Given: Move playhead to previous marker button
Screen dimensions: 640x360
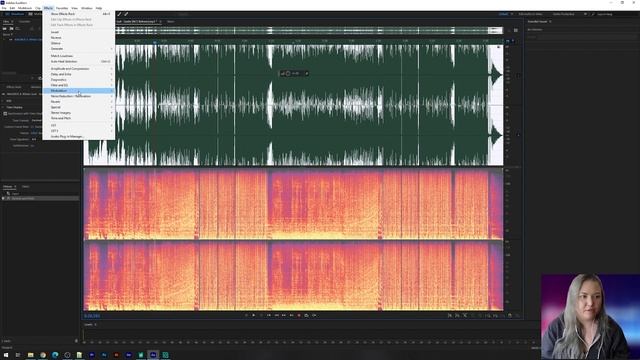Looking at the screenshot, I should click(269, 315).
